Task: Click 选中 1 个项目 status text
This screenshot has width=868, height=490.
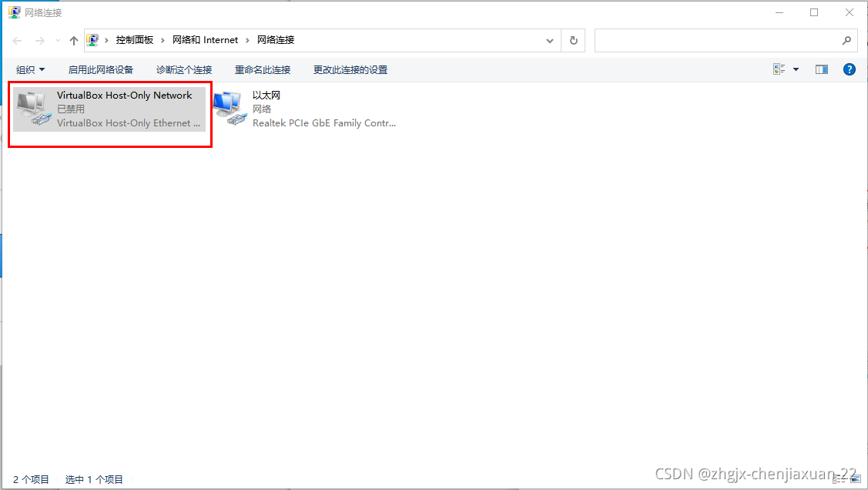Action: (94, 479)
